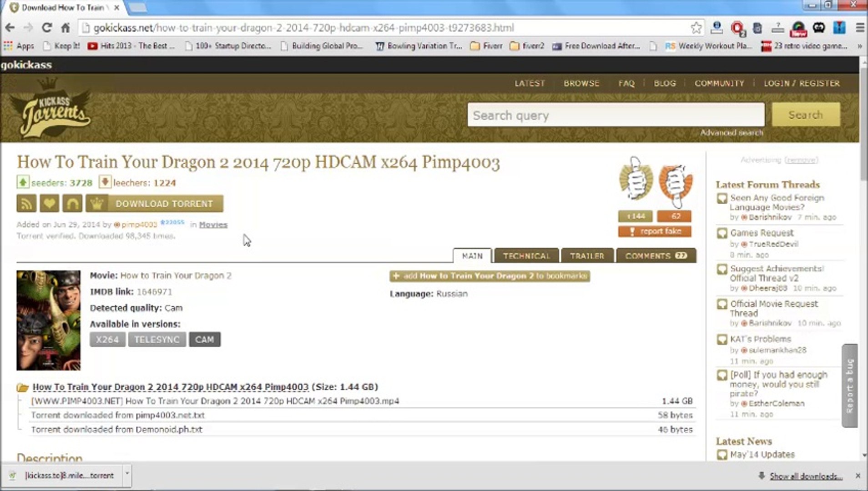Open the FAQ menu item

click(626, 84)
